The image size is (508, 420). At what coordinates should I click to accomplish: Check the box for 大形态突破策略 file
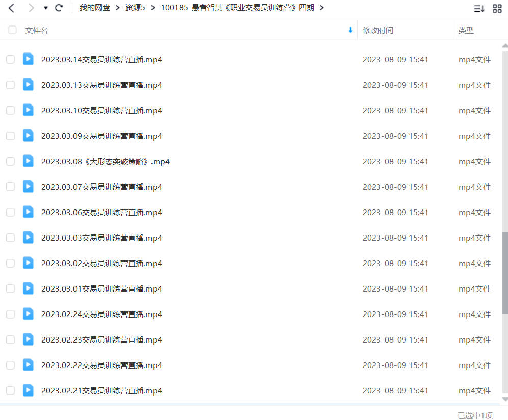(x=10, y=161)
